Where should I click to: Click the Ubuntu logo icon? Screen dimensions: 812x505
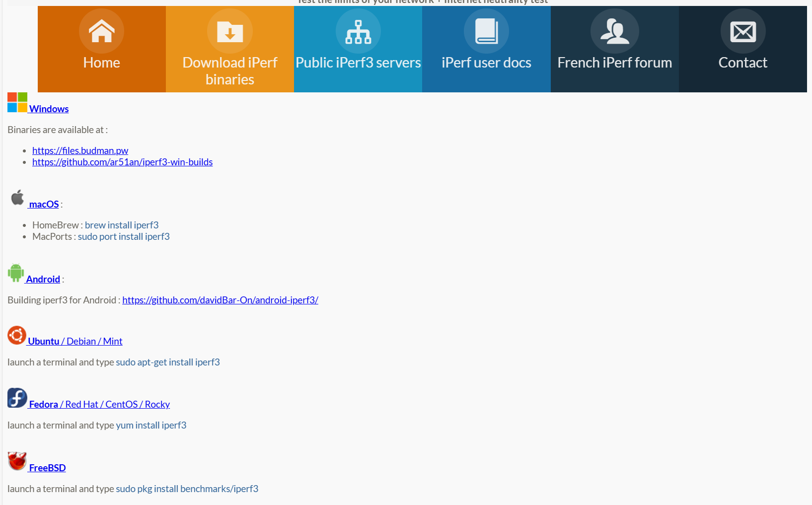click(x=17, y=335)
